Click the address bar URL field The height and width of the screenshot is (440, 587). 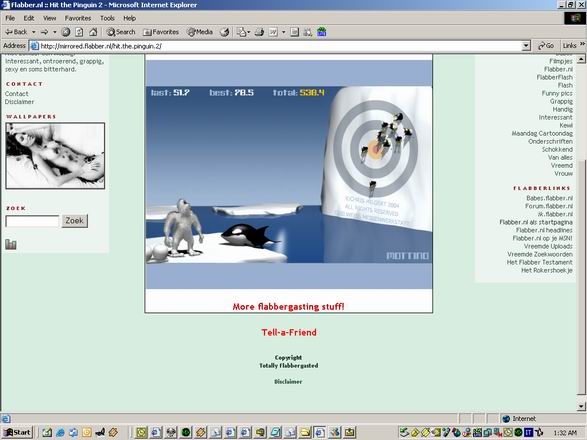coord(277,46)
